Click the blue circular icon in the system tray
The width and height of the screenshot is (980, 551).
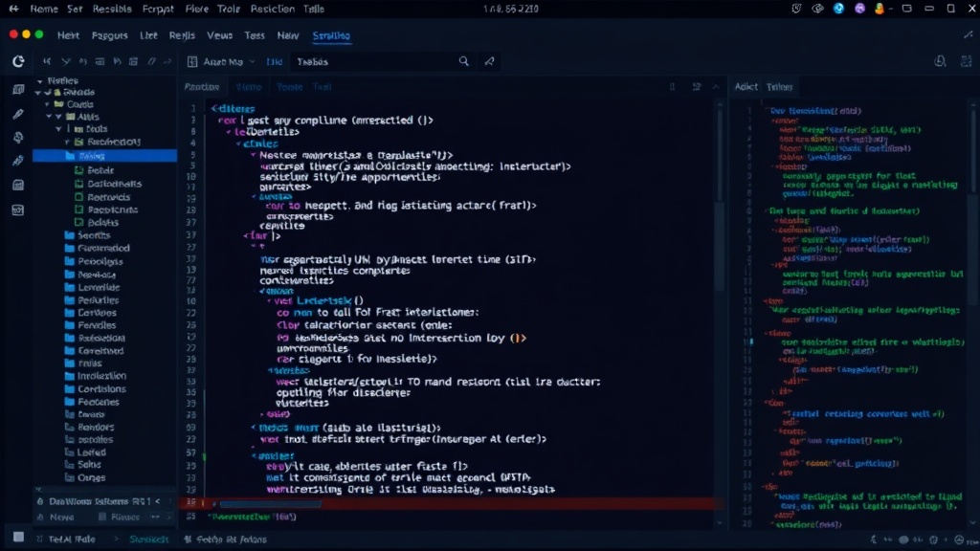pyautogui.click(x=838, y=9)
